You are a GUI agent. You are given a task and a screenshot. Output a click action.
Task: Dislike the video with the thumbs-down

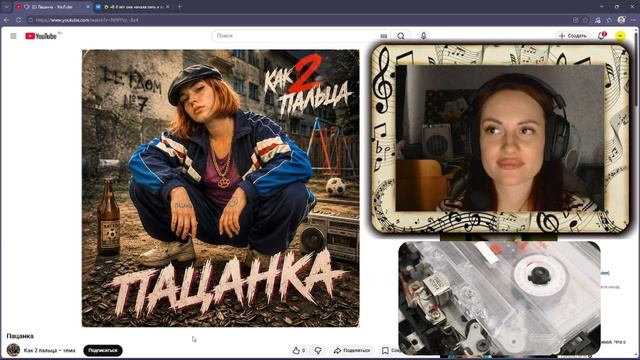pyautogui.click(x=318, y=350)
